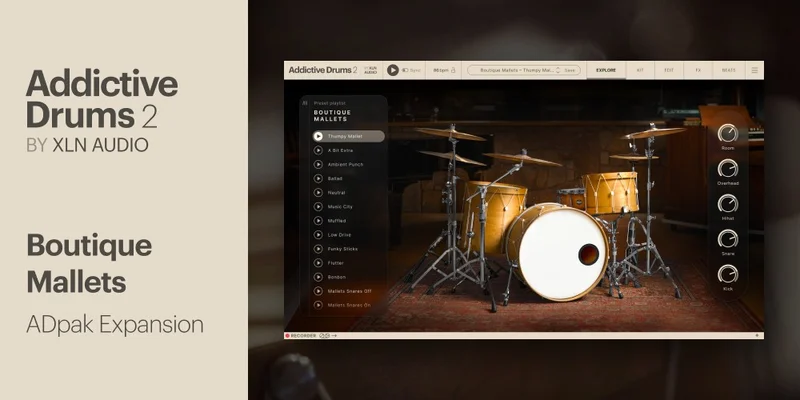Click the left wooden floor tom
Screen dimensions: 800x400
pyautogui.click(x=492, y=217)
